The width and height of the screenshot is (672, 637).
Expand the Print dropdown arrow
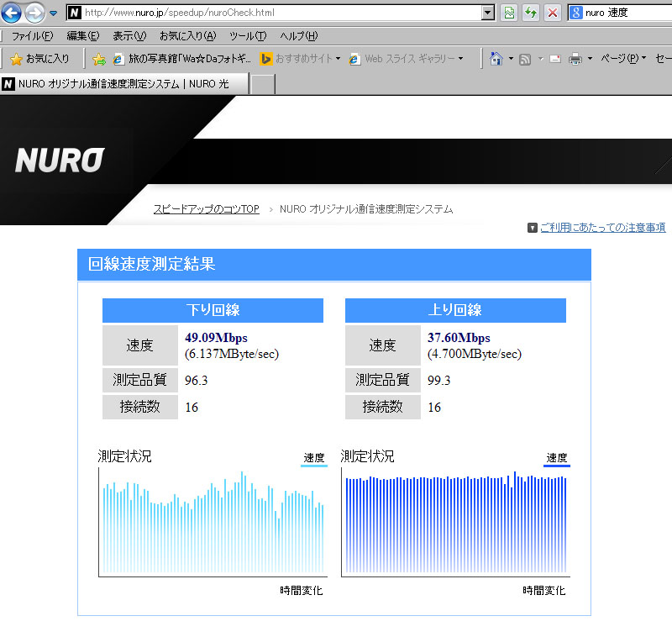click(591, 59)
